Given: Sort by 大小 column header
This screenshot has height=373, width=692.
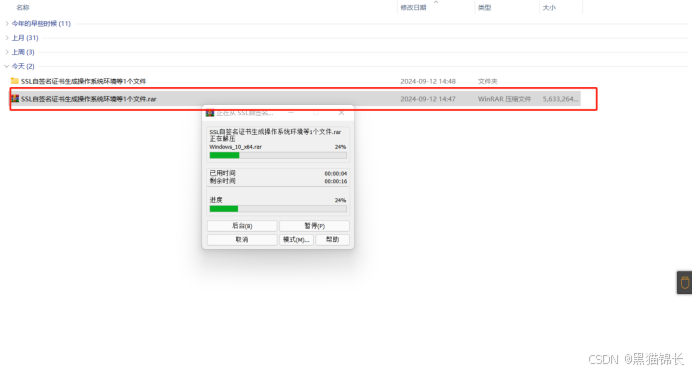Looking at the screenshot, I should pos(549,8).
